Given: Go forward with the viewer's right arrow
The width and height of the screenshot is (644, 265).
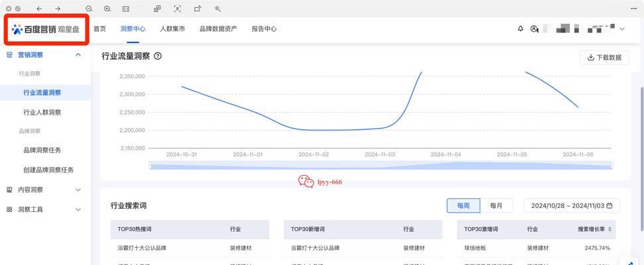Looking at the screenshot, I should click(58, 9).
